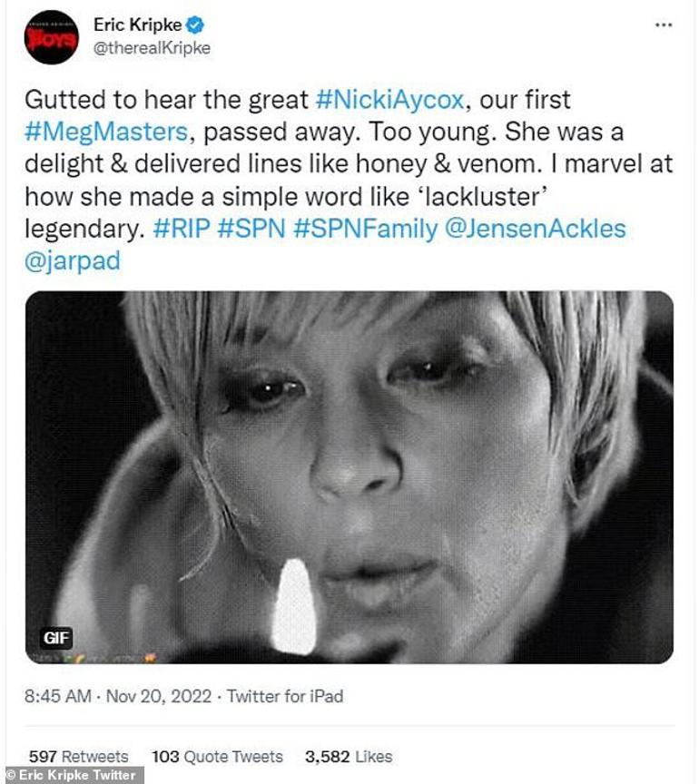Play the black-and-white GIF of Meg Masters
699x784 pixels.
pos(349,474)
